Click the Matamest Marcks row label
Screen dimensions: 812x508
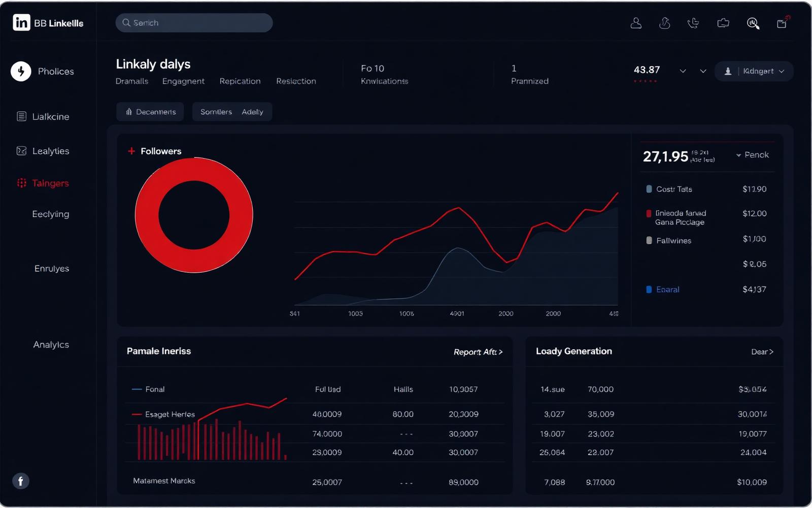click(x=164, y=481)
